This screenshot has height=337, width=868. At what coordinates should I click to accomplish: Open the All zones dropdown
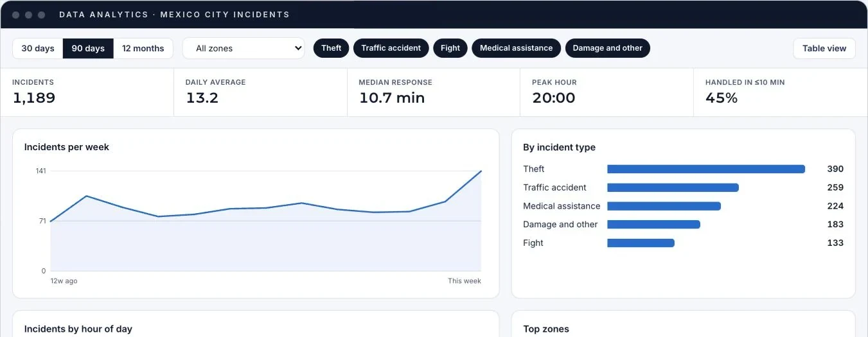click(x=244, y=48)
